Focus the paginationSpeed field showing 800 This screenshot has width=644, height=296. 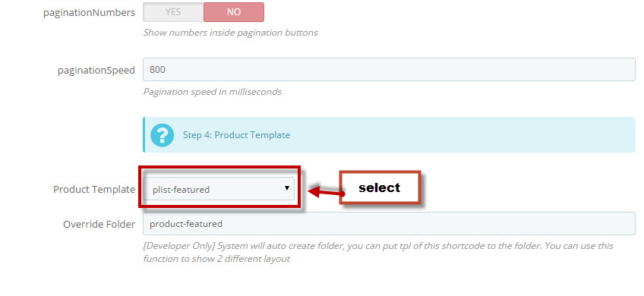point(389,69)
